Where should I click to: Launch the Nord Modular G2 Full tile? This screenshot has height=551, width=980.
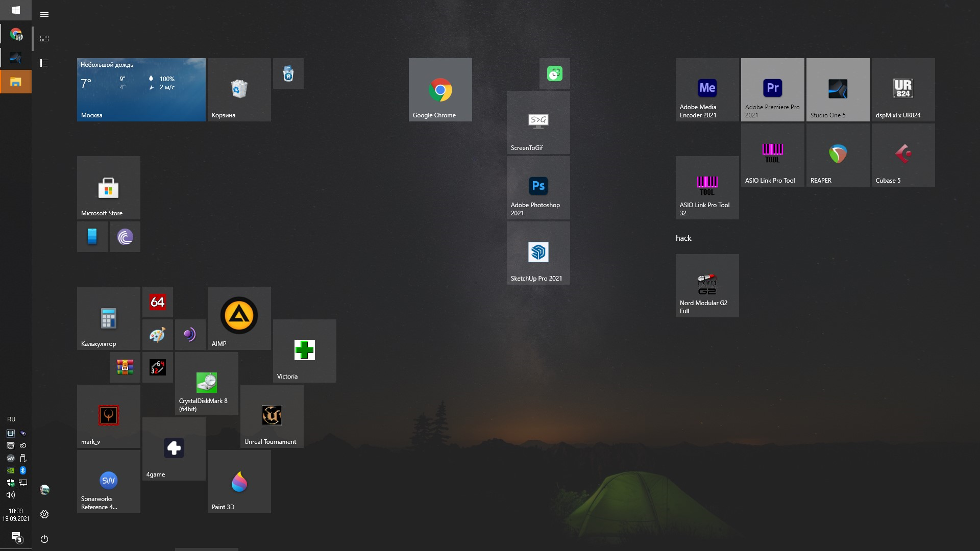click(707, 286)
